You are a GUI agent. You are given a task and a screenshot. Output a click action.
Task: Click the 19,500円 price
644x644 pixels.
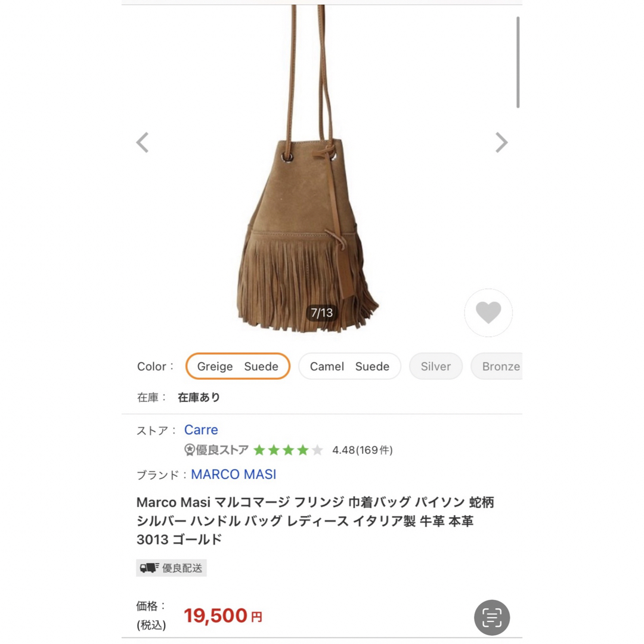(223, 615)
